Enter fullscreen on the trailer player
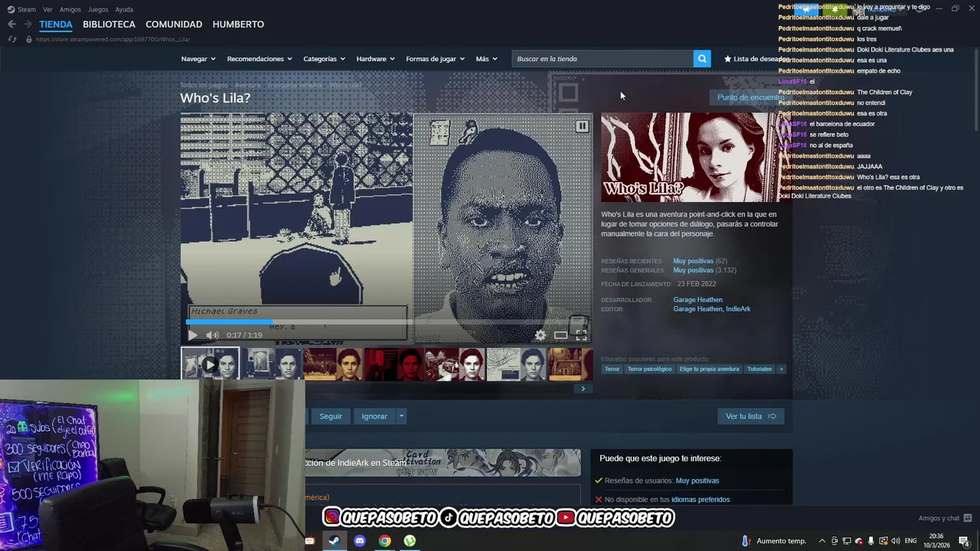 coord(581,335)
